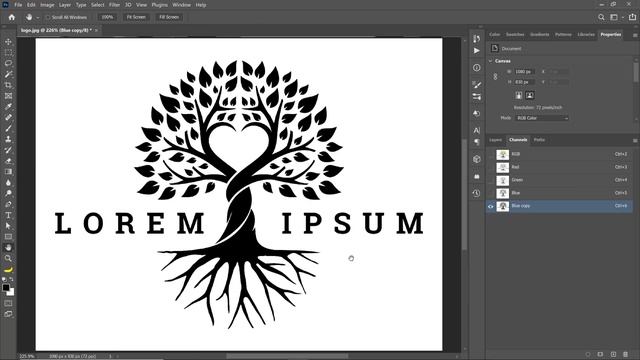Select the Dodge tool
640x360 pixels.
[8, 193]
